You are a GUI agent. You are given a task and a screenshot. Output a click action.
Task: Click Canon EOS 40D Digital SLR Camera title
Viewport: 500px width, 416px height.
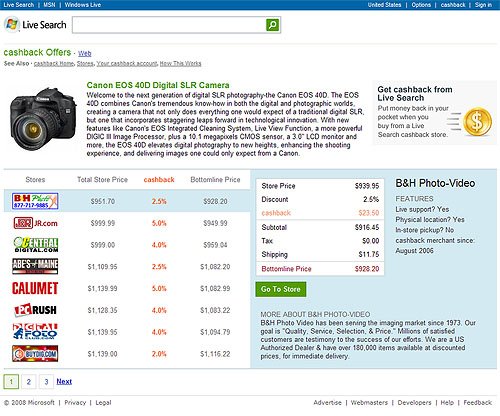158,85
